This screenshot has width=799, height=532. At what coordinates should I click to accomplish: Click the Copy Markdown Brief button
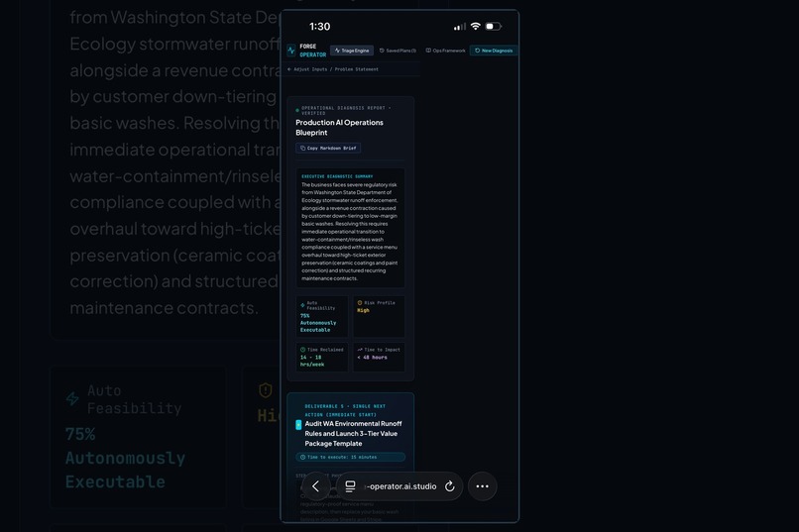[x=328, y=149]
